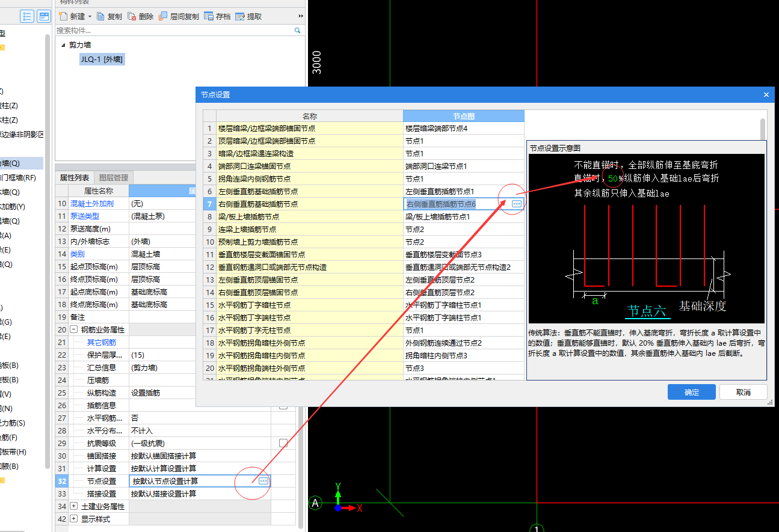Image resolution: width=779 pixels, height=532 pixels.
Task: Click the 泵送类型 property name
Action: 85,216
